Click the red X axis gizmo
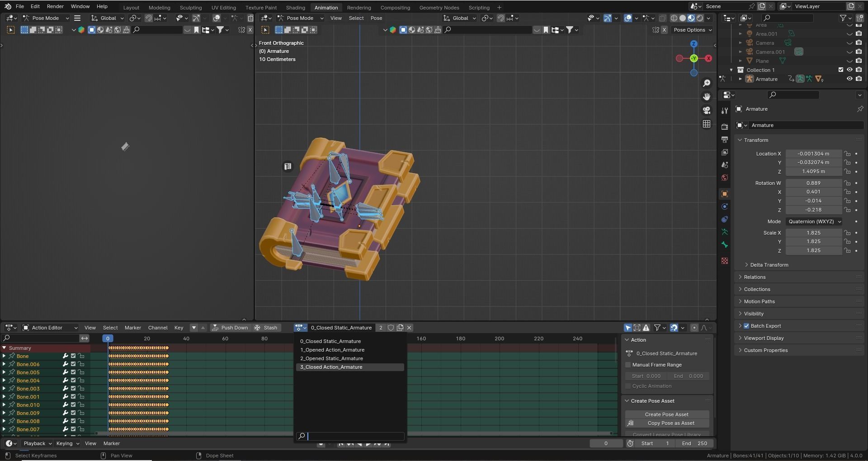The width and height of the screenshot is (868, 461). tap(708, 58)
